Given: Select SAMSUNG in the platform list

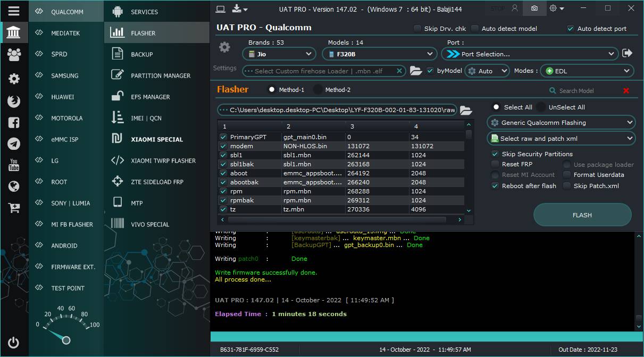Looking at the screenshot, I should tap(66, 75).
